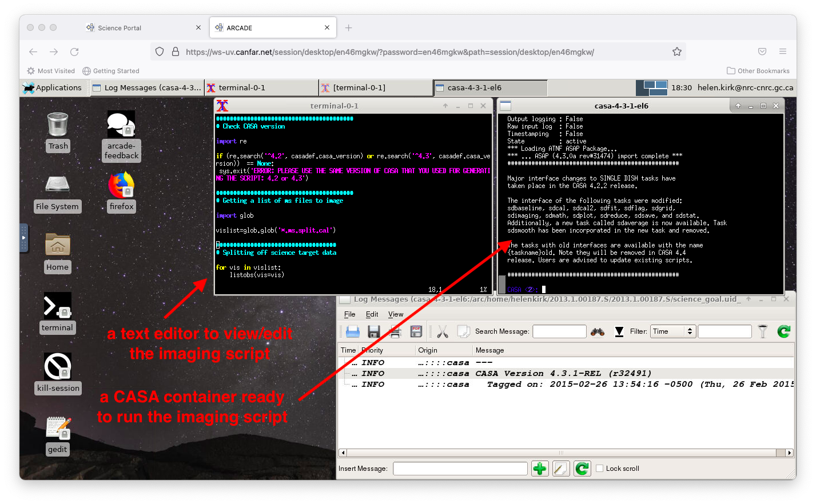Click the print icon in Log Messages toolbar

click(395, 331)
